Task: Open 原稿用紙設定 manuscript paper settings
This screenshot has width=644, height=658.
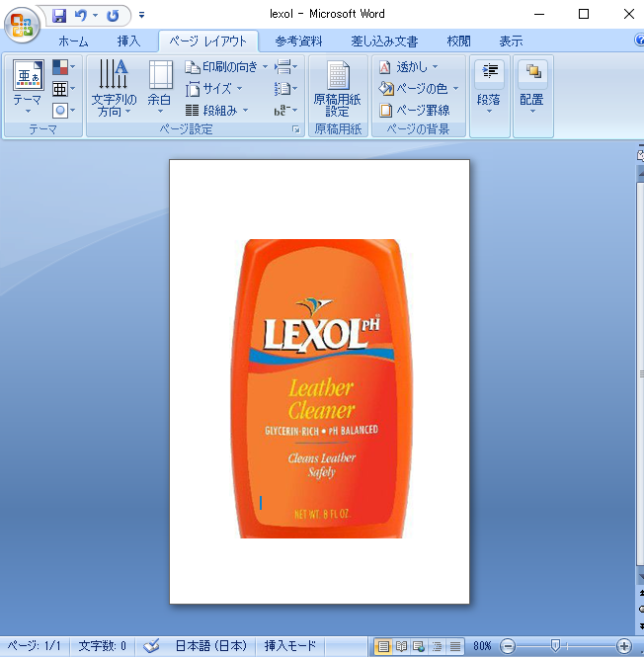Action: 338,88
